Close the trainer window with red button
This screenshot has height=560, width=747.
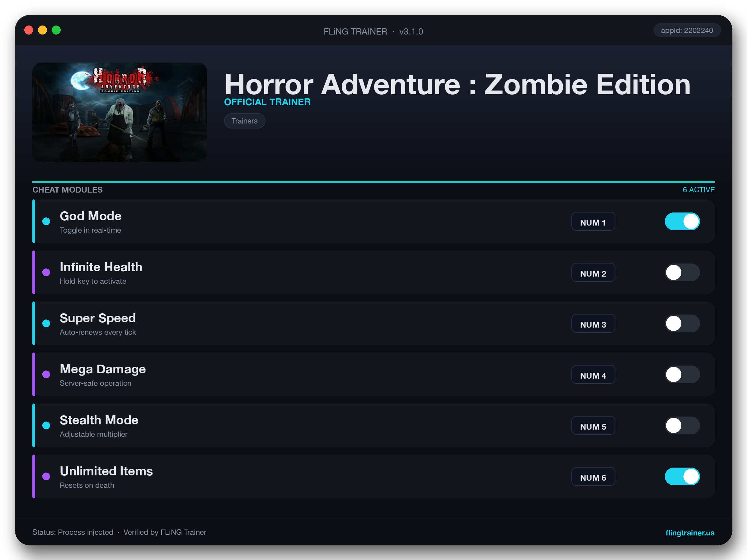[29, 30]
